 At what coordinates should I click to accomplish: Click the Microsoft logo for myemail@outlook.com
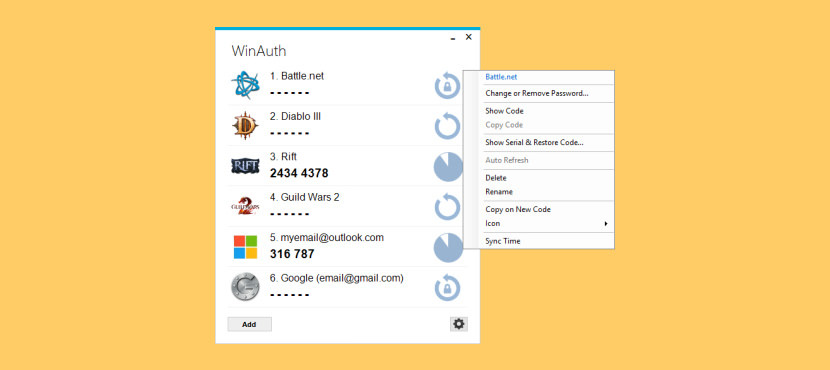click(245, 247)
